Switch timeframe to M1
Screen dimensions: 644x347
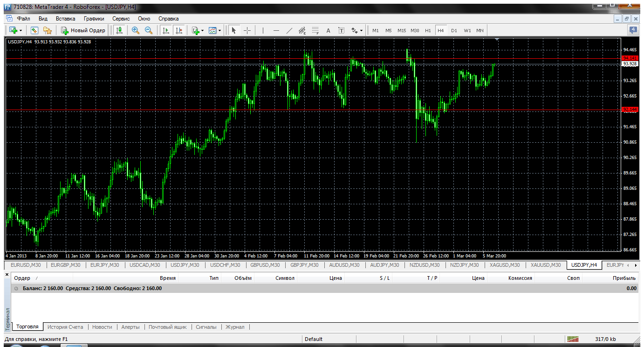[x=376, y=30]
